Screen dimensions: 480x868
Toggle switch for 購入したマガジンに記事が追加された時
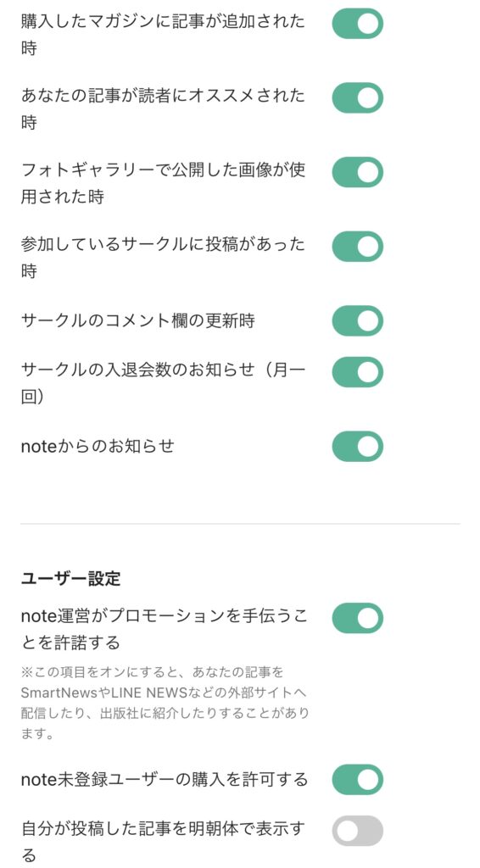[x=358, y=24]
